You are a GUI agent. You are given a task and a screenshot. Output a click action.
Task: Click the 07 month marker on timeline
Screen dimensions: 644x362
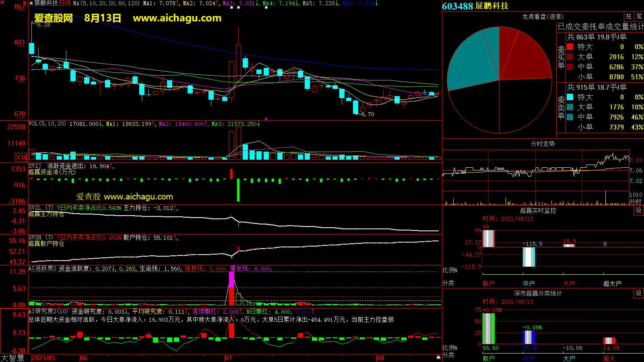(x=229, y=358)
